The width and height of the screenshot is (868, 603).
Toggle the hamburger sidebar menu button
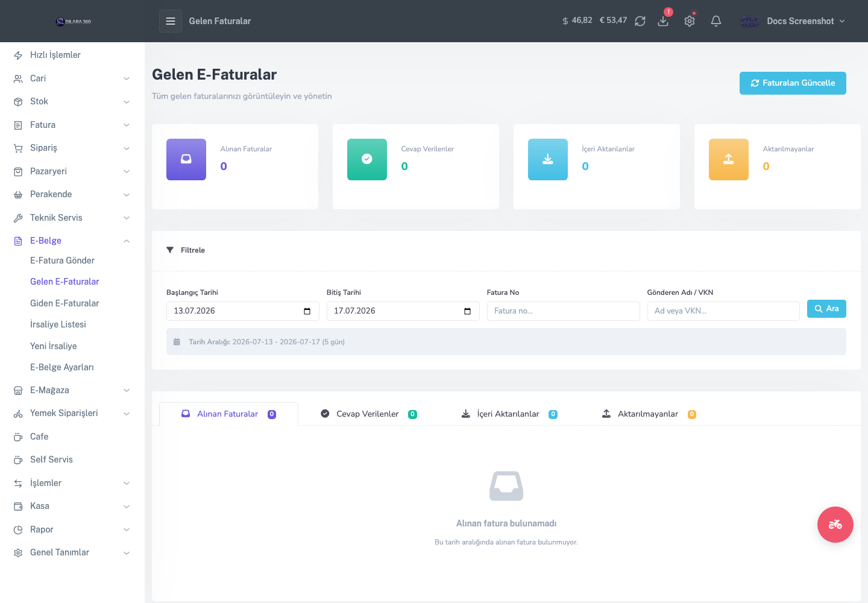tap(171, 21)
